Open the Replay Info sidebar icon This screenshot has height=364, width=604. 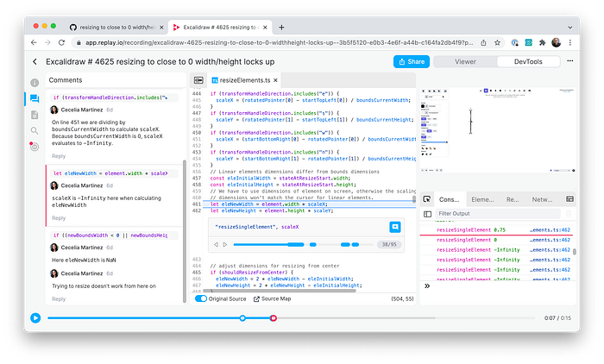tap(35, 83)
